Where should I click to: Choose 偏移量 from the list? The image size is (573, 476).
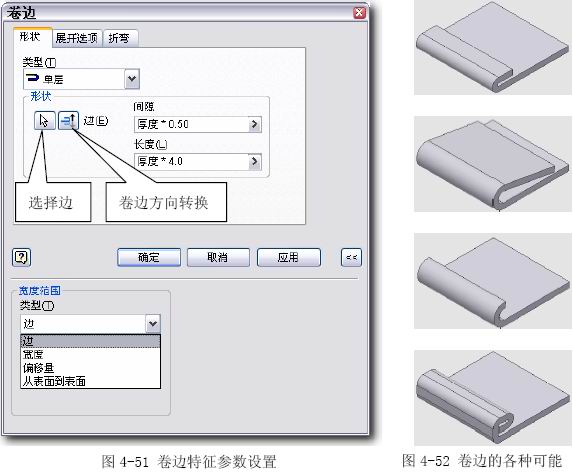[90, 368]
